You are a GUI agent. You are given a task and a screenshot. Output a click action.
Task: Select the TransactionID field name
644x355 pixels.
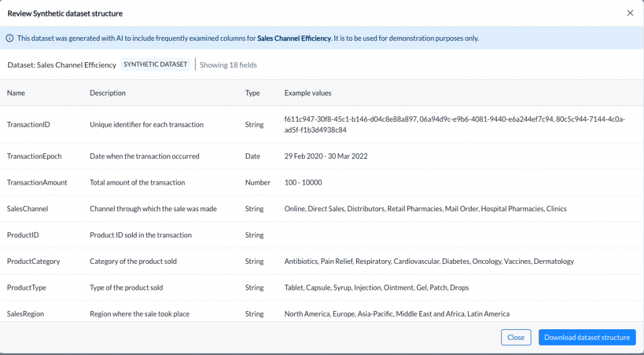[28, 124]
